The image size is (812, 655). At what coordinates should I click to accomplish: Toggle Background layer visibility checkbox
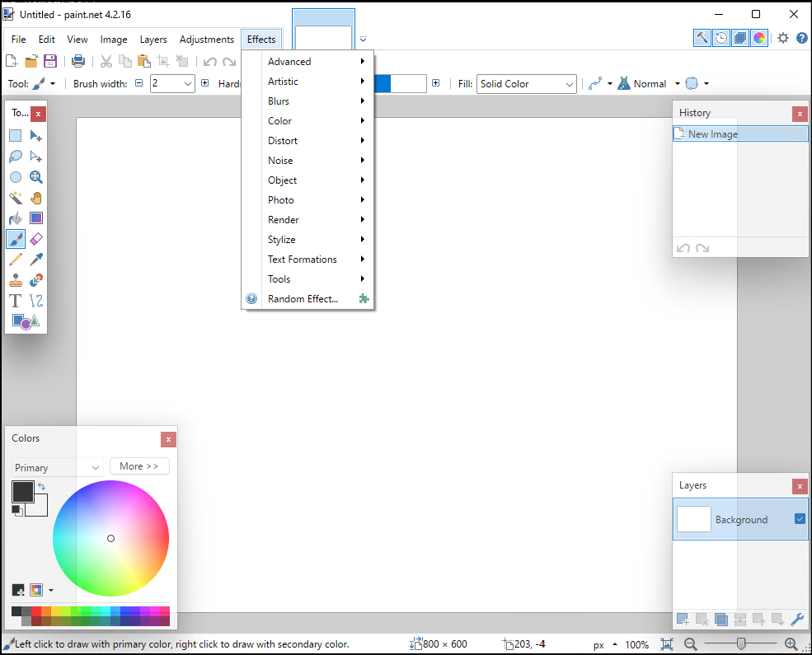799,519
